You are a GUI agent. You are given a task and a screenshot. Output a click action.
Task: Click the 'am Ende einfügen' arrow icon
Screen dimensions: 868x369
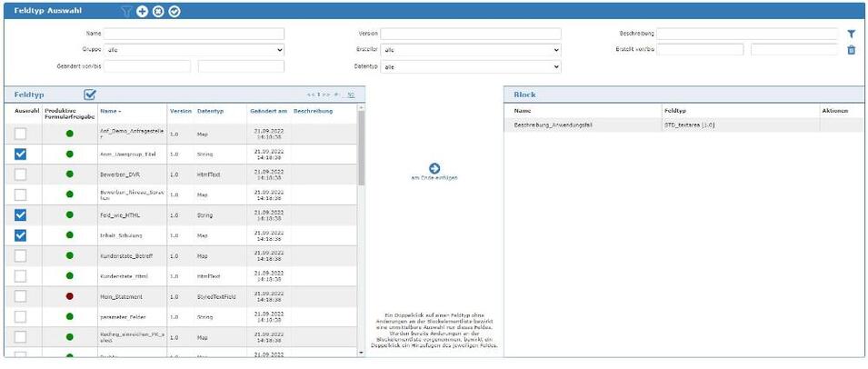pos(434,168)
